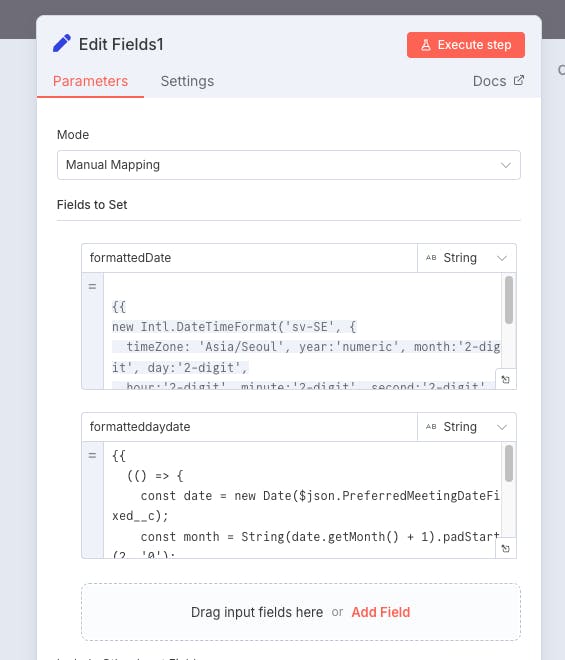Image resolution: width=565 pixels, height=660 pixels.
Task: Open the Docs external link icon
Action: point(519,80)
